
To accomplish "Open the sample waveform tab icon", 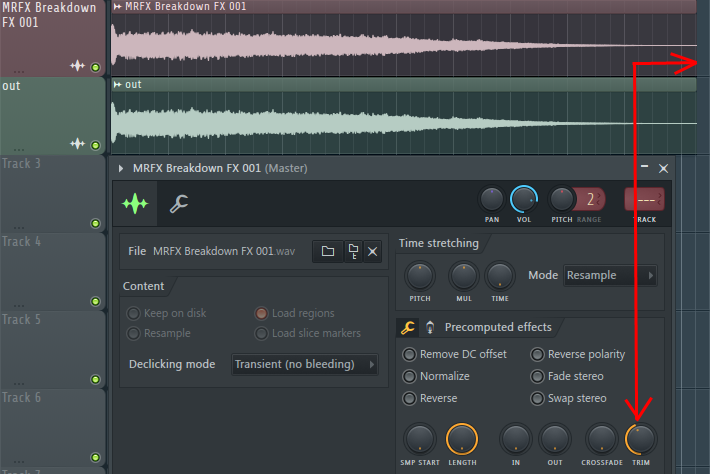I will pos(135,204).
